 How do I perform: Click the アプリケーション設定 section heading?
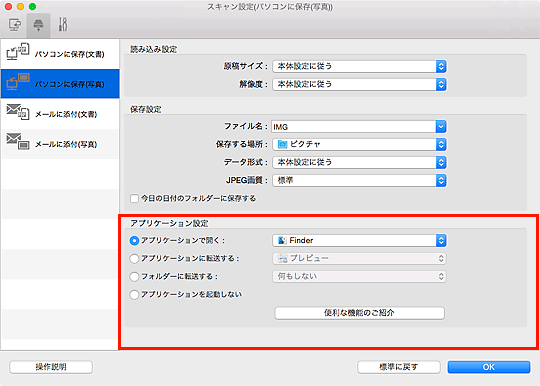pyautogui.click(x=169, y=223)
